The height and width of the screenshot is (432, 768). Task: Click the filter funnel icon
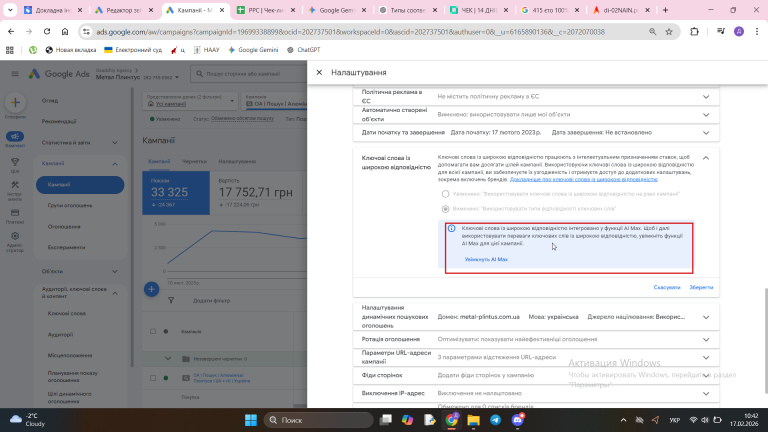pyautogui.click(x=171, y=300)
